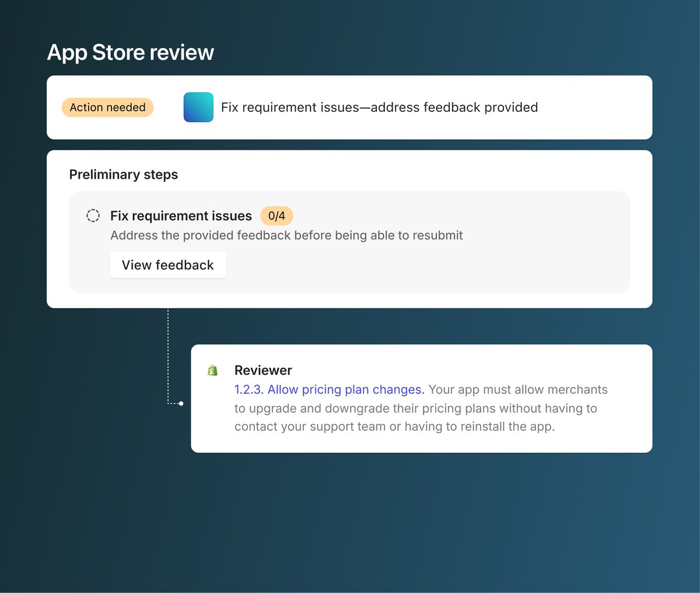The width and height of the screenshot is (700, 593).
Task: Click the 0/4 progress badge
Action: (276, 216)
